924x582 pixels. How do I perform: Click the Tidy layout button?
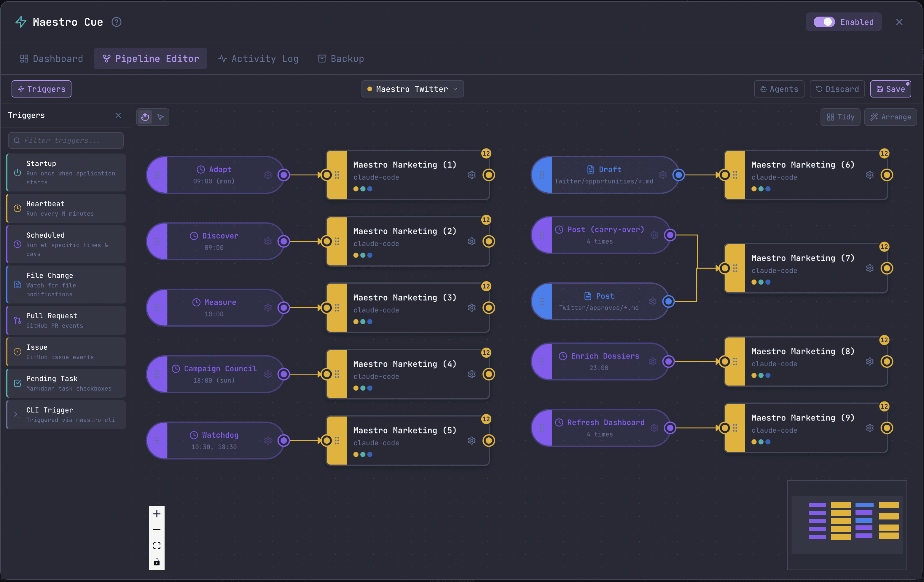(840, 117)
